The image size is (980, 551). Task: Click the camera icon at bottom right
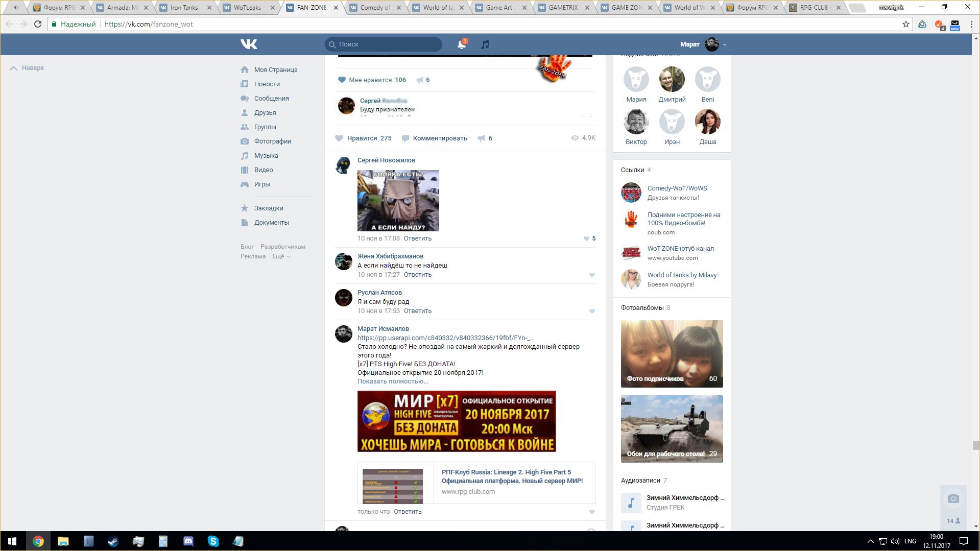(x=953, y=498)
